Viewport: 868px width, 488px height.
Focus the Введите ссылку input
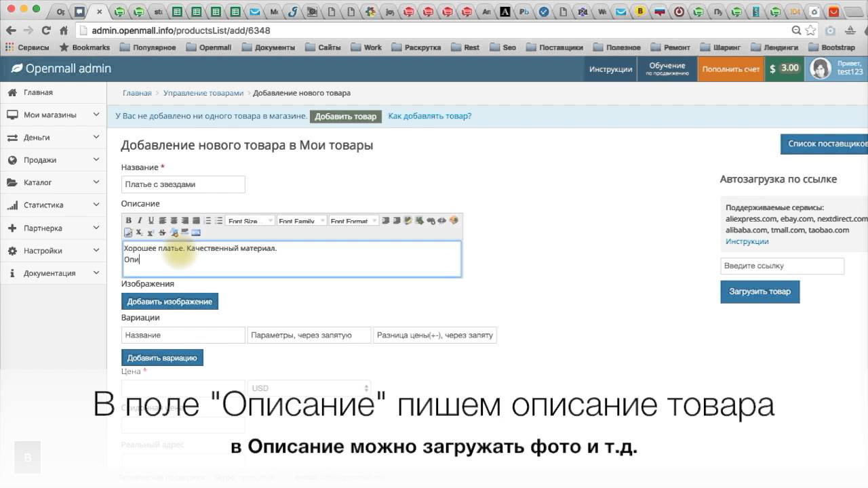coord(783,266)
